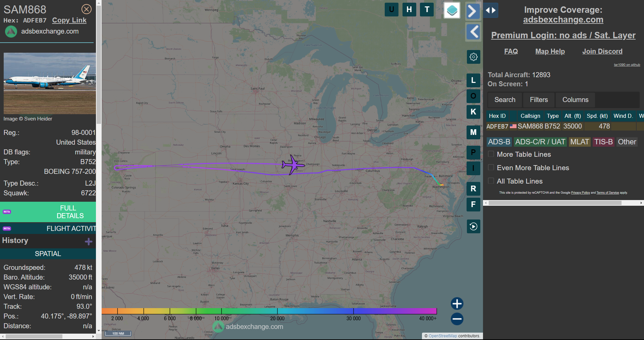The image size is (644, 340).
Task: Enable More Table Lines checkbox
Action: 491,154
